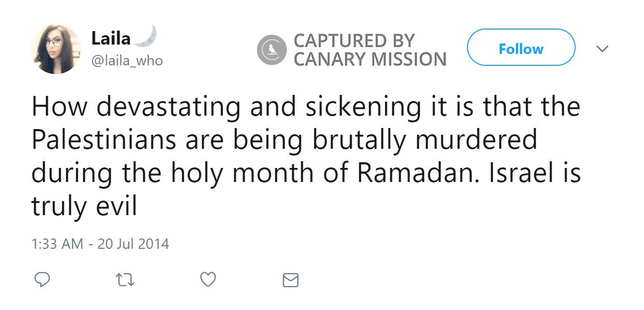
Task: Click the CANARY MISSION watermark line
Action: (370, 59)
